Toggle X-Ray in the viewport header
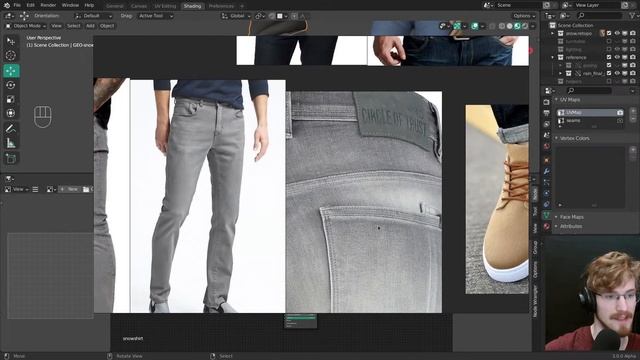The image size is (640, 360). 492,26
